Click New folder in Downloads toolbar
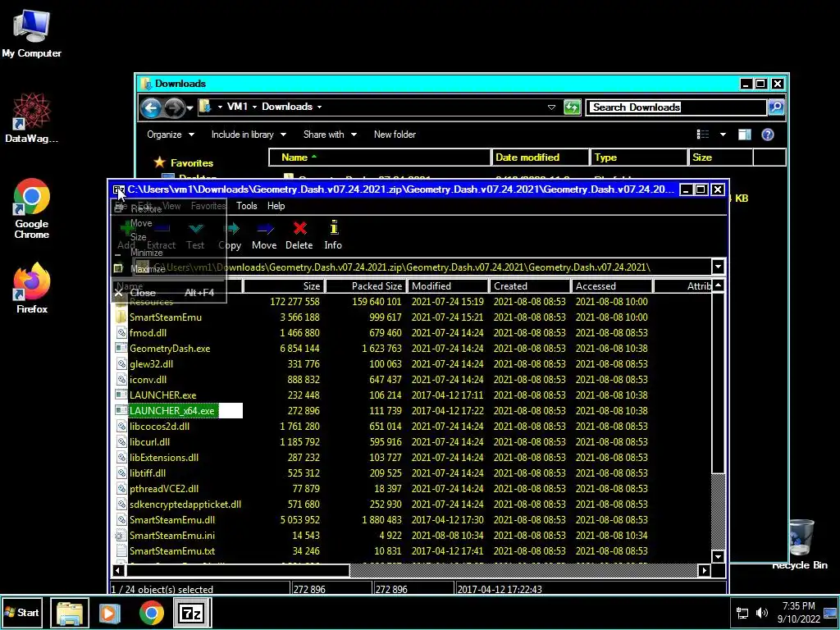Image resolution: width=840 pixels, height=630 pixels. click(395, 135)
